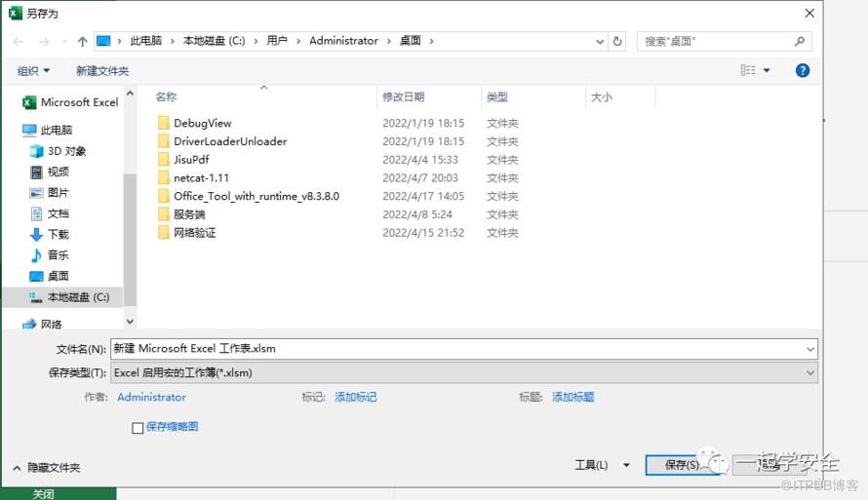Click 添加标记 tag link
The image size is (868, 500).
355,397
